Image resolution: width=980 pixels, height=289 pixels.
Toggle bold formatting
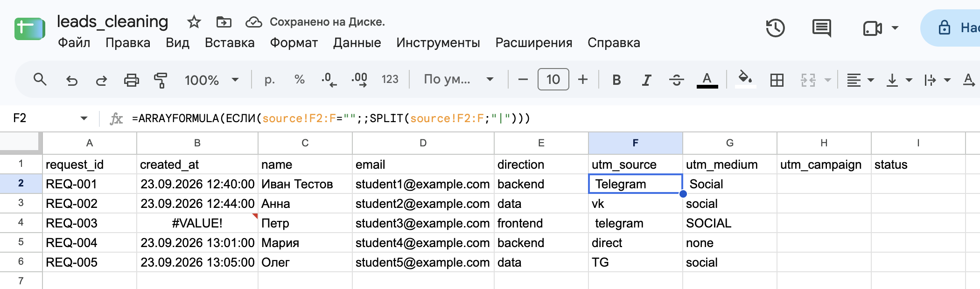pyautogui.click(x=616, y=80)
